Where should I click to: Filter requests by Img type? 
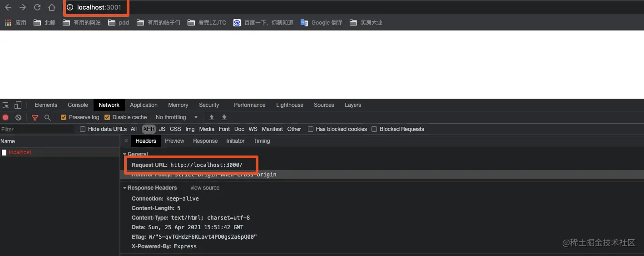pyautogui.click(x=190, y=129)
